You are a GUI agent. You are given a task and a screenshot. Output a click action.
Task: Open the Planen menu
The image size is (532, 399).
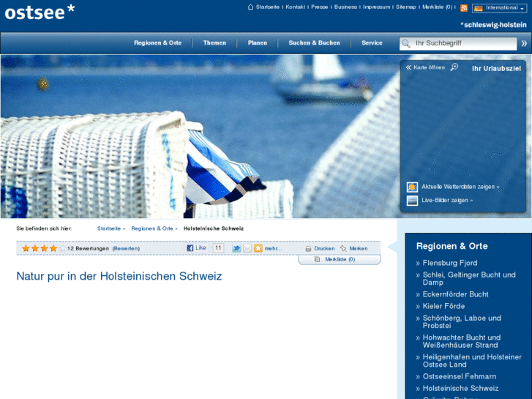tap(257, 43)
